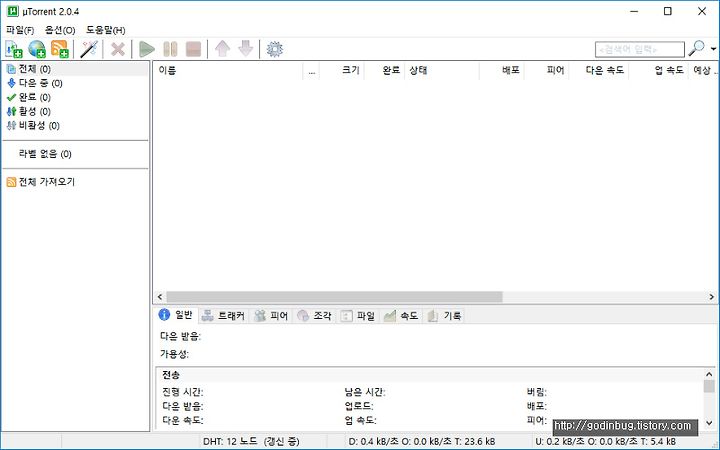Open Preferences with the gear icon

tap(275, 49)
